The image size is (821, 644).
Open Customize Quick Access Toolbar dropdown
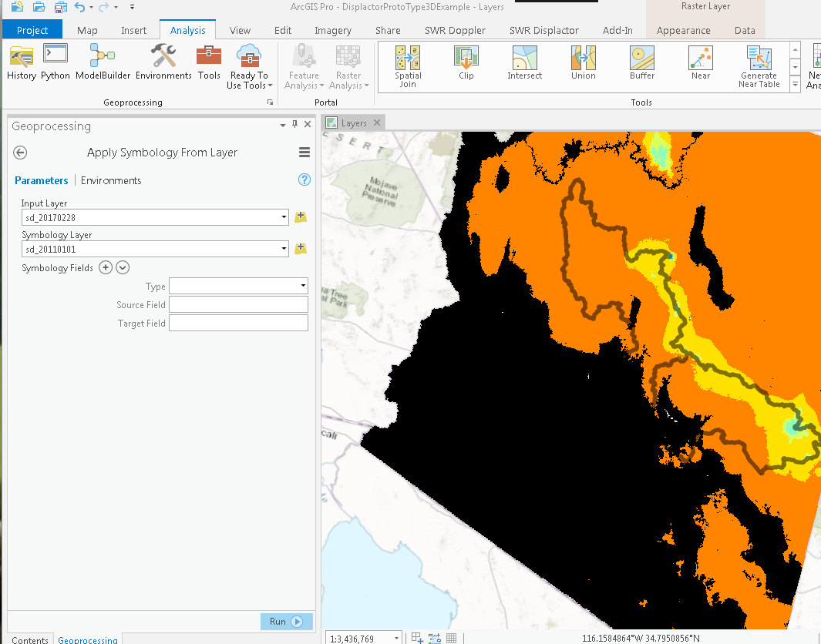click(132, 8)
